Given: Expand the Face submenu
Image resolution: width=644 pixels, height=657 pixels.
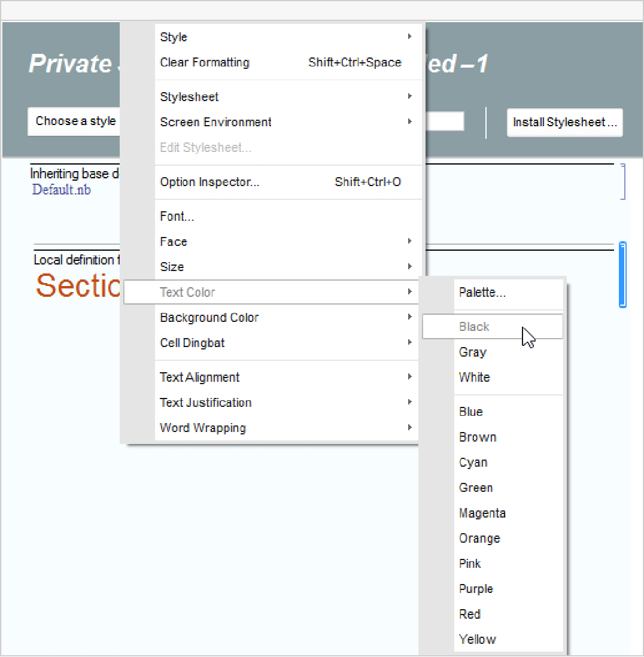Looking at the screenshot, I should coord(174,242).
